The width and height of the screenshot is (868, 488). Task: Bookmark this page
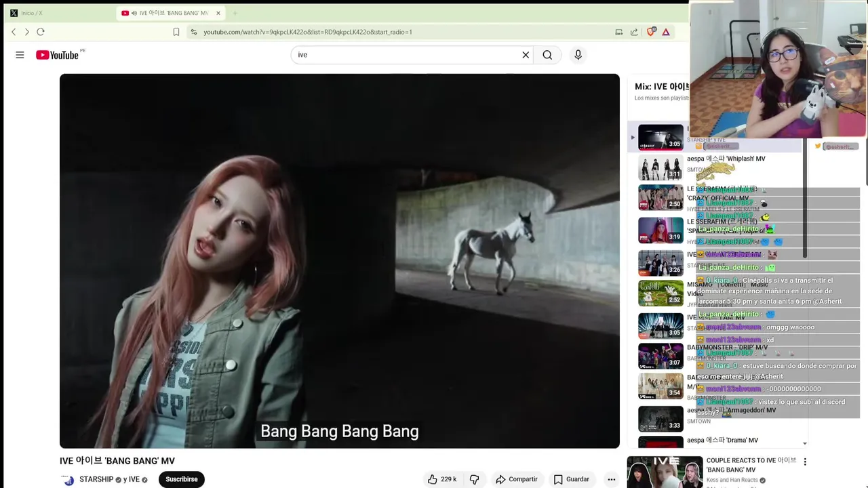(176, 32)
